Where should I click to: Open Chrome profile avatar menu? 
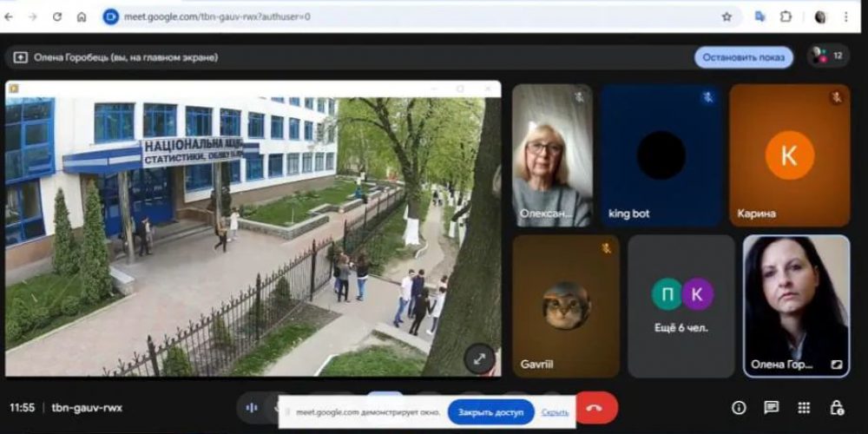coord(820,16)
